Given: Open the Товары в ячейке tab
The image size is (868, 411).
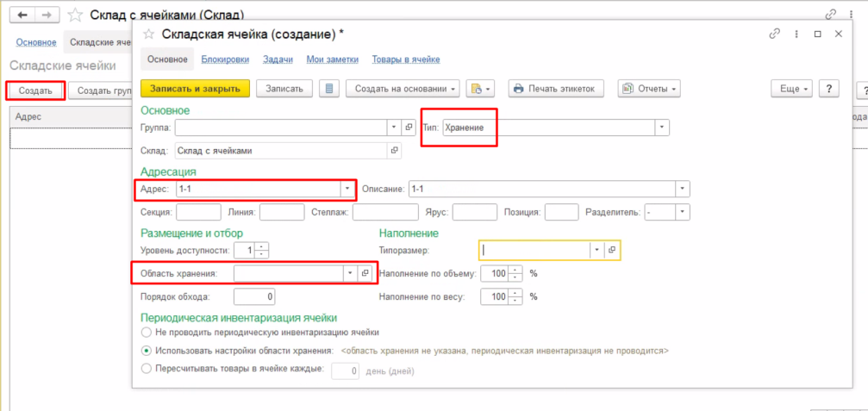Looking at the screenshot, I should point(406,59).
